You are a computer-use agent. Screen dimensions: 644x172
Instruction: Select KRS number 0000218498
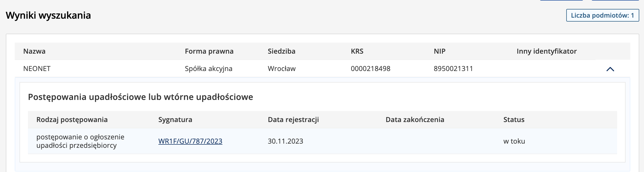(370, 69)
